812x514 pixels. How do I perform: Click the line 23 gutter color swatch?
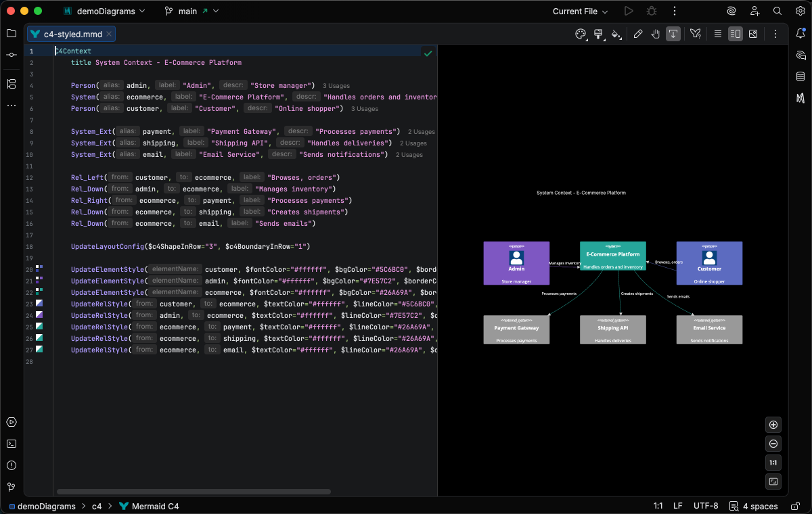click(39, 304)
